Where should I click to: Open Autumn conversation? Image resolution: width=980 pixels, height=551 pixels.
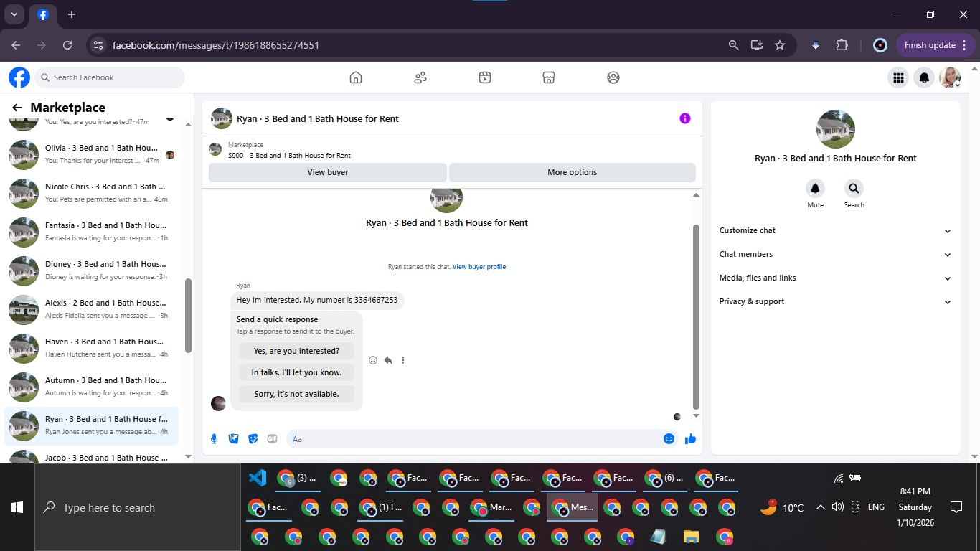92,387
